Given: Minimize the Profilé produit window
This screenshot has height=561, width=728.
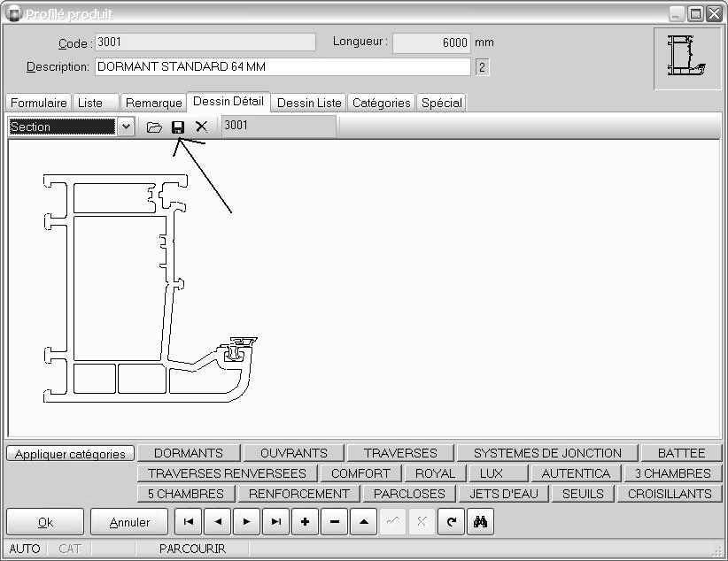Looking at the screenshot, I should pos(676,14).
